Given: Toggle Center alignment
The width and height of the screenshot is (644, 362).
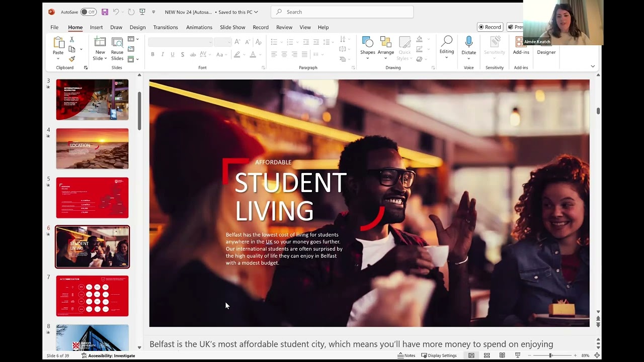Looking at the screenshot, I should point(284,54).
